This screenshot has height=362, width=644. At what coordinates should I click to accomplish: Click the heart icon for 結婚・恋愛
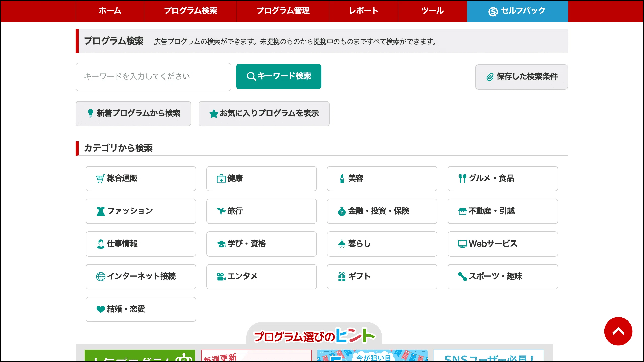pos(101,309)
